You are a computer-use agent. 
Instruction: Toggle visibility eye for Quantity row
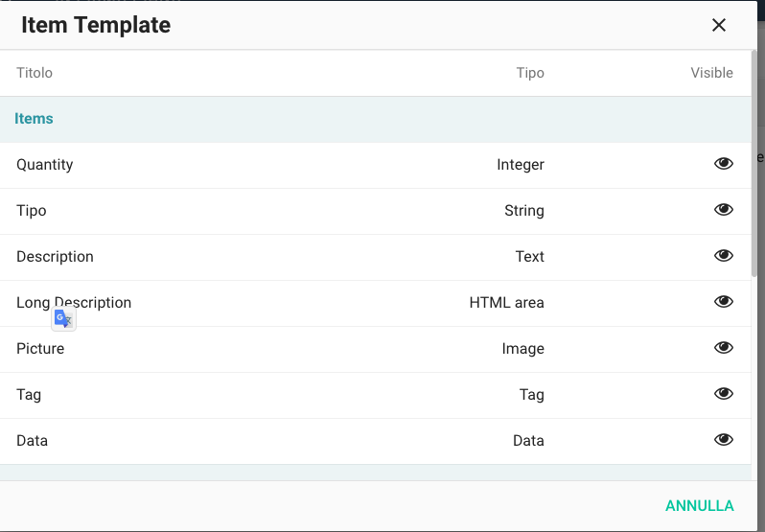click(x=724, y=164)
